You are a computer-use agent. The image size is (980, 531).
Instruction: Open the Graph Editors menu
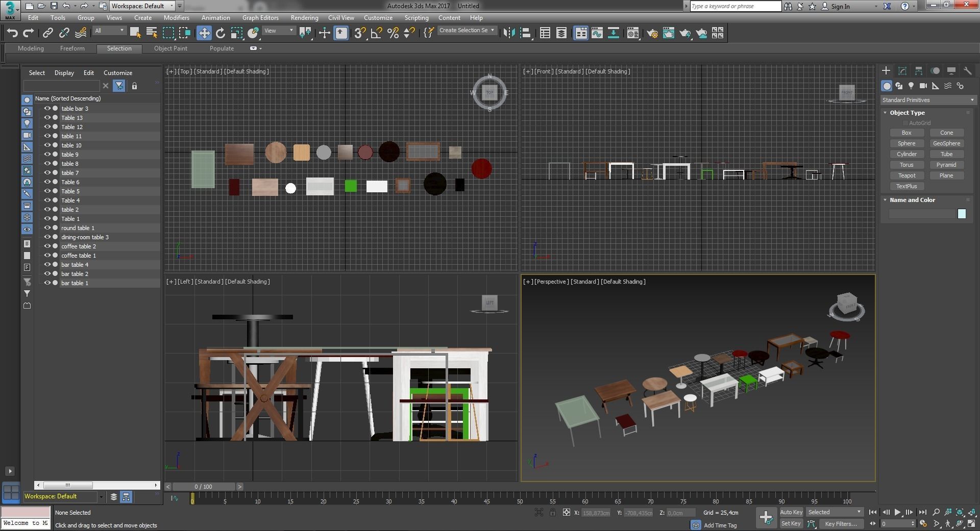click(260, 18)
